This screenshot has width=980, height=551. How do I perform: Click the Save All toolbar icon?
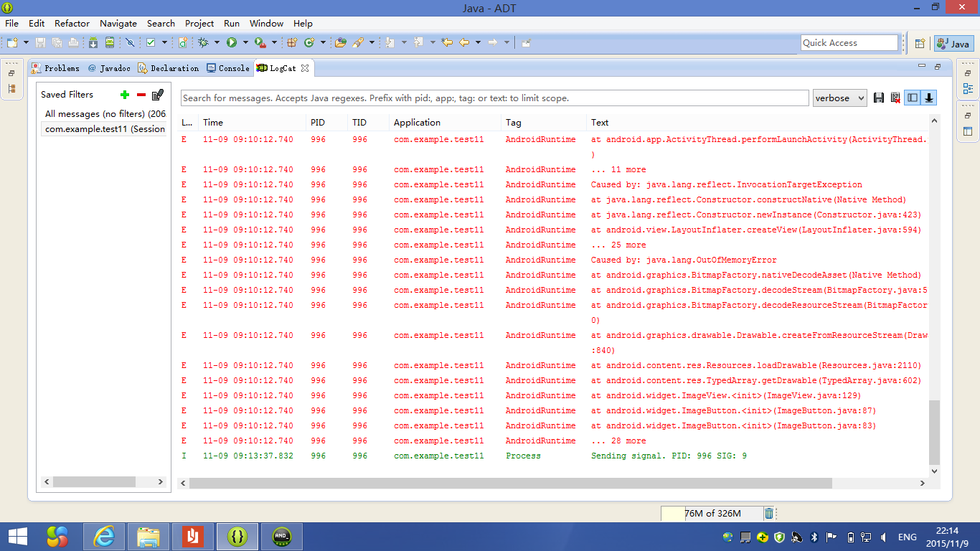click(x=57, y=43)
